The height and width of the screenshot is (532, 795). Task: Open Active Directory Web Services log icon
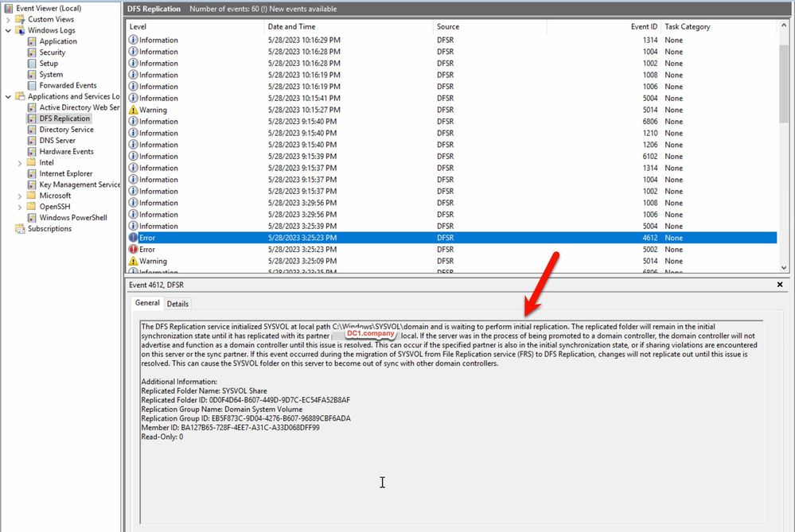click(x=32, y=108)
